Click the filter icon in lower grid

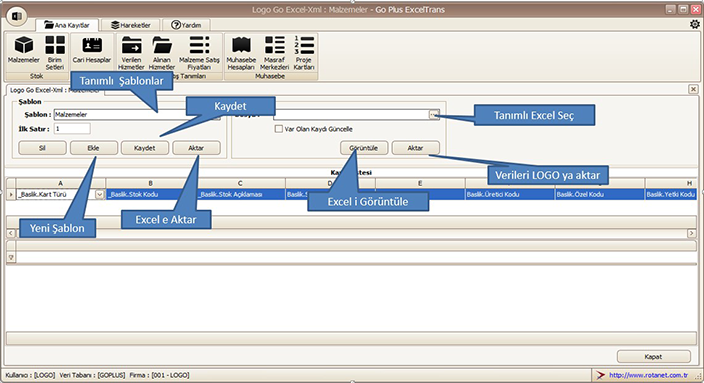tap(11, 257)
